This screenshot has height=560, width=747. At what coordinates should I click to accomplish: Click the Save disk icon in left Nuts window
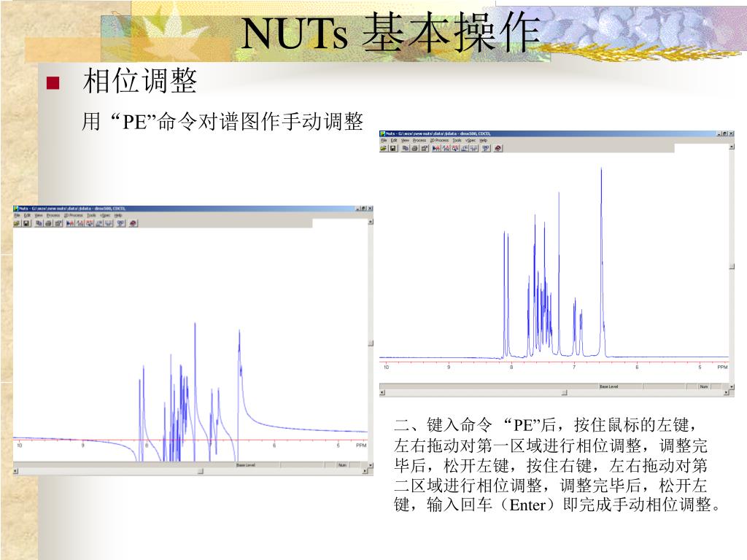[26, 223]
